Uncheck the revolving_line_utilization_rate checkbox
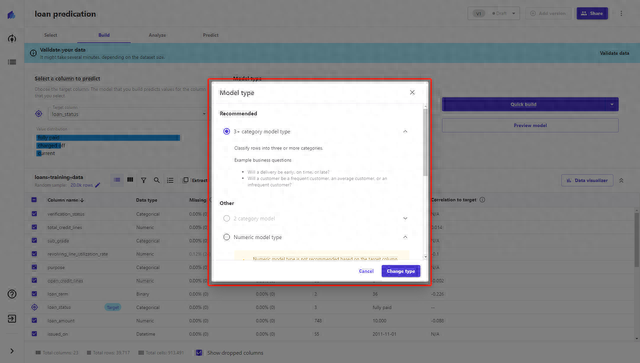The width and height of the screenshot is (640, 363). [x=34, y=254]
